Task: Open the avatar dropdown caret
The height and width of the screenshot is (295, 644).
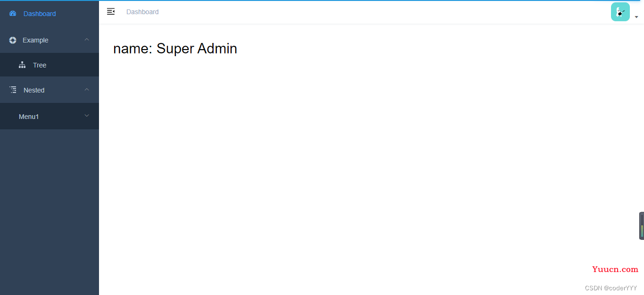Action: click(x=636, y=17)
